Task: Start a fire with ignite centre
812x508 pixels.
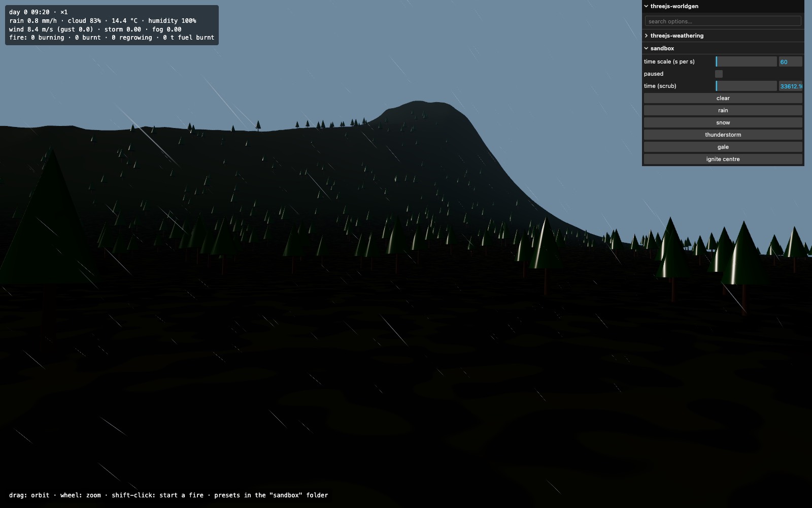Action: pos(723,159)
